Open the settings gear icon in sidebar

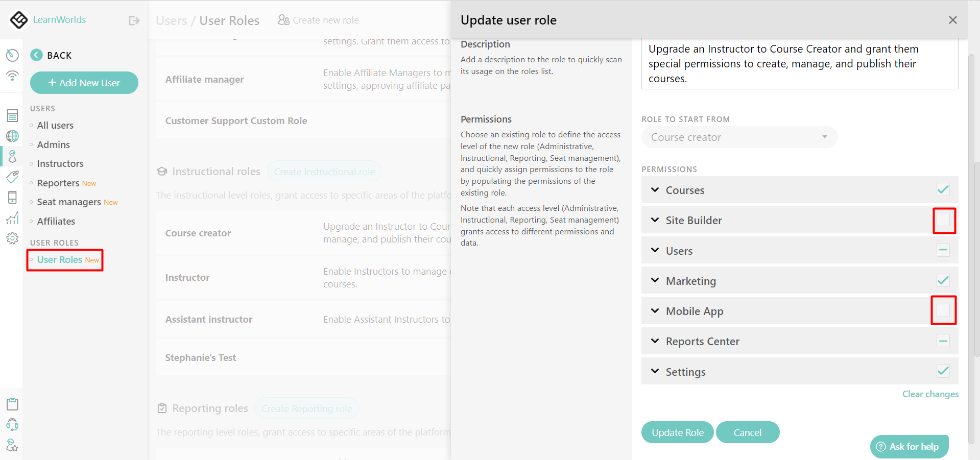point(12,238)
